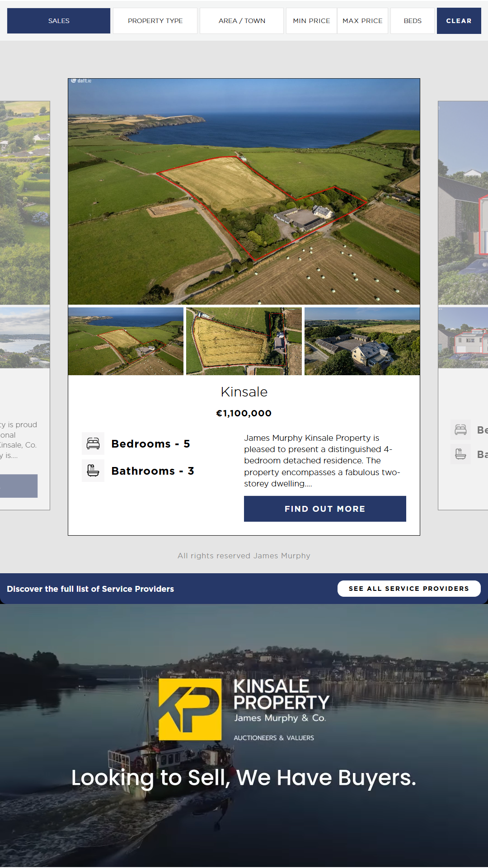
Task: Click the bathtub icon beside Bathrooms
Action: (93, 471)
